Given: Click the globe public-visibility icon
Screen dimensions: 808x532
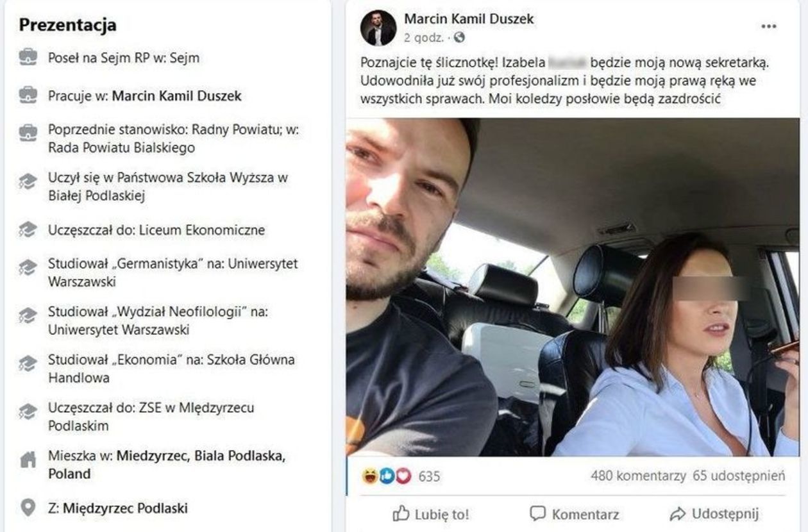Looking at the screenshot, I should (459, 38).
